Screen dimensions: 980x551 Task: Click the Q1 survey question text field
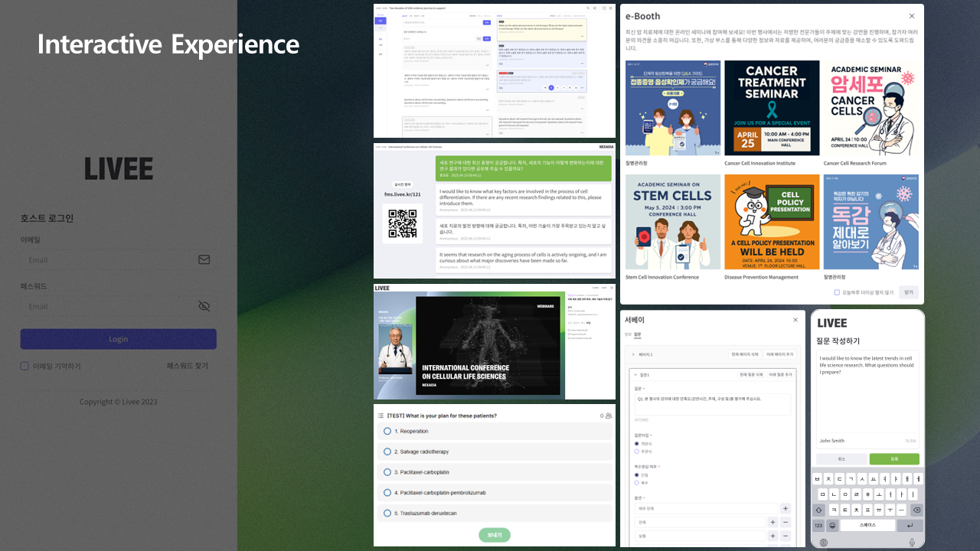pyautogui.click(x=711, y=404)
